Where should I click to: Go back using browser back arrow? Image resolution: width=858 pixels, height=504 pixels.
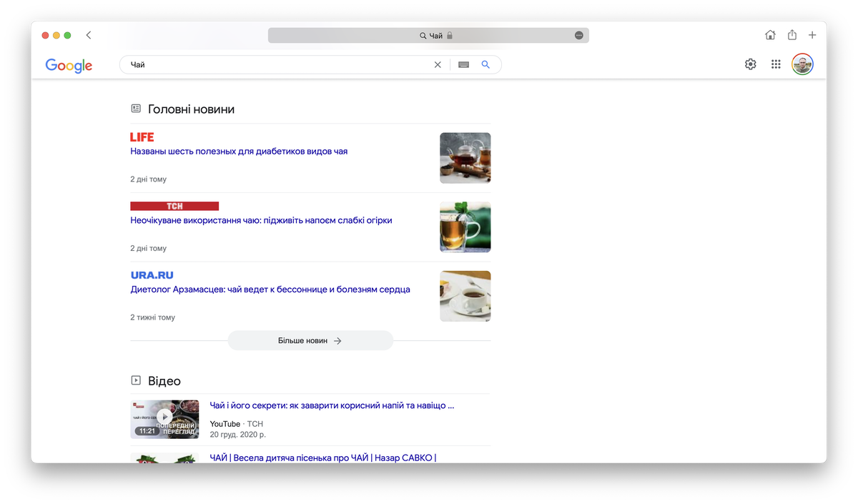click(89, 35)
